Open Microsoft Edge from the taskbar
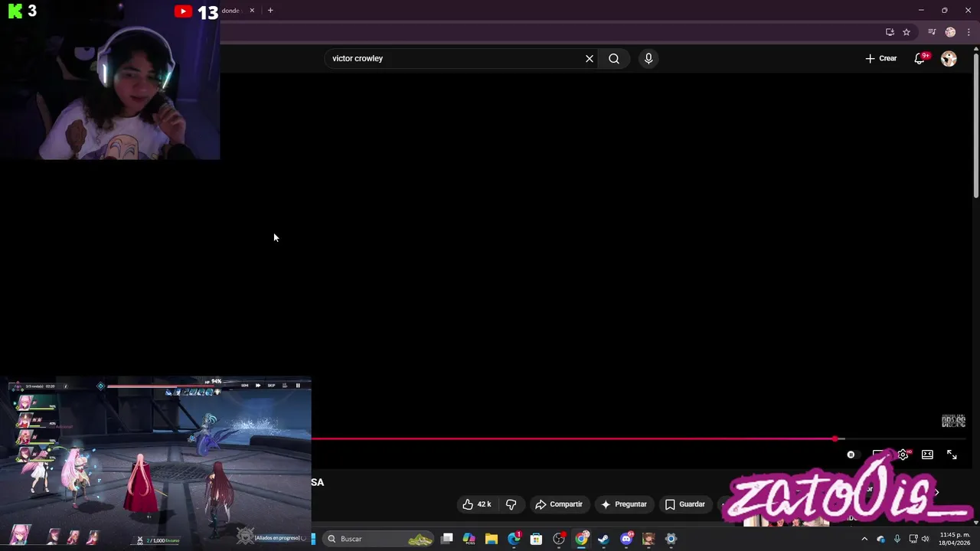980x551 pixels. 514,539
